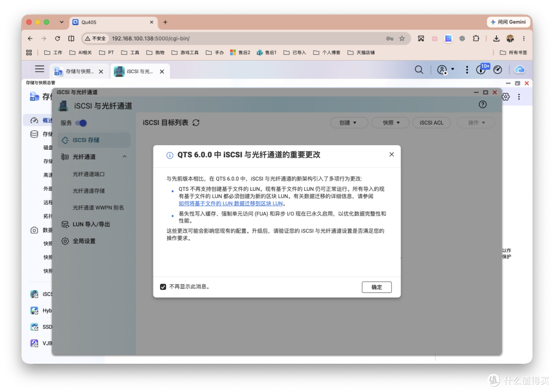This screenshot has height=392, width=554.
Task: Open the 操作 dropdown
Action: [476, 123]
